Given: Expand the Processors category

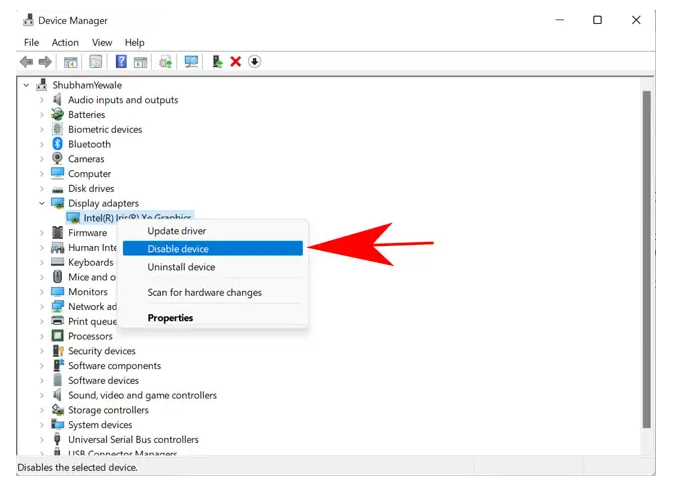Looking at the screenshot, I should pos(42,336).
